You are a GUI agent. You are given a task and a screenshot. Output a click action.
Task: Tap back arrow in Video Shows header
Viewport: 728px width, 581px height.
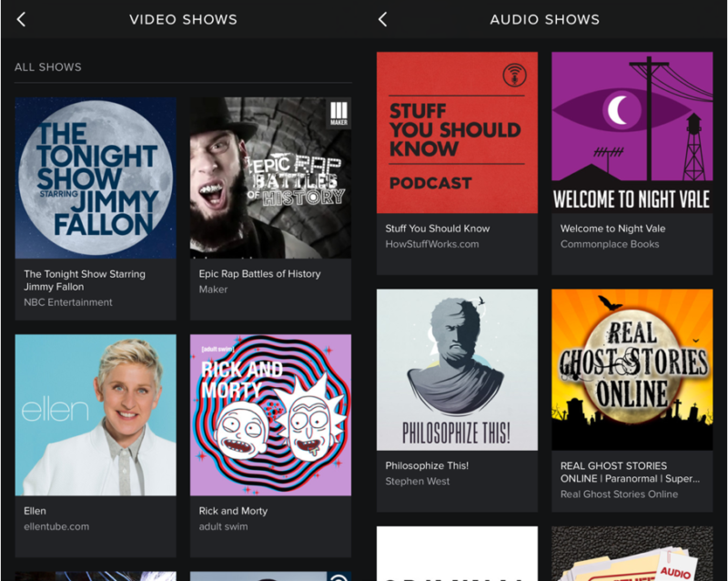pyautogui.click(x=21, y=19)
